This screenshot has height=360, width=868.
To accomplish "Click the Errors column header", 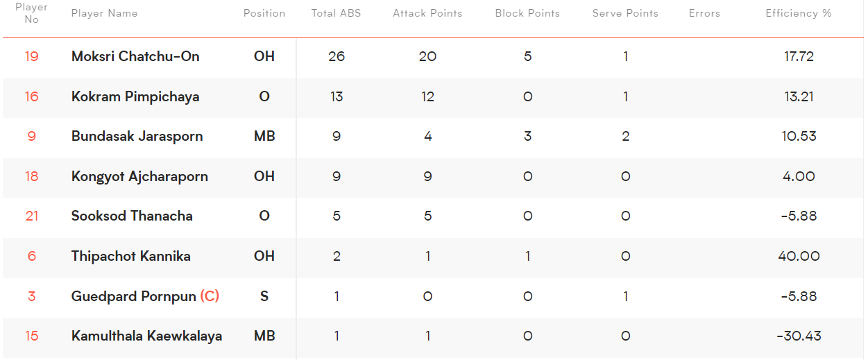I will tap(704, 13).
